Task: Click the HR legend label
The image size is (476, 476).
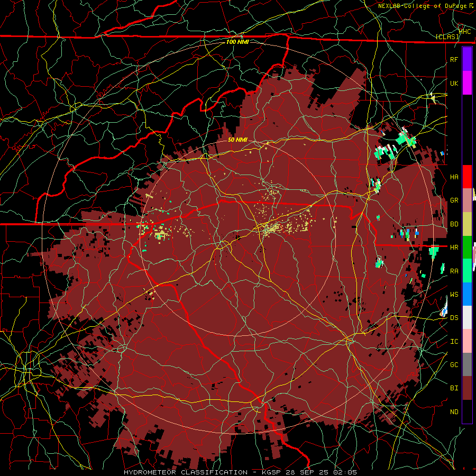Action: [454, 248]
